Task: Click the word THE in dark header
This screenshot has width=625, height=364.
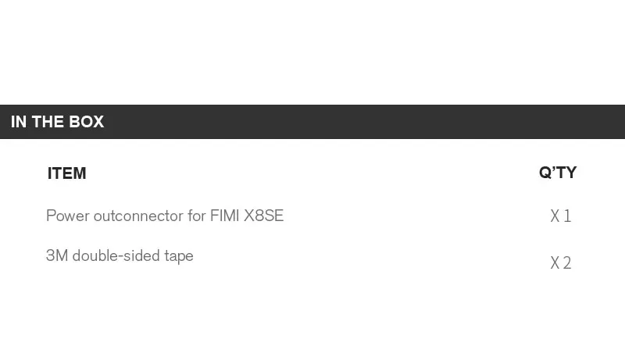Action: click(x=48, y=122)
